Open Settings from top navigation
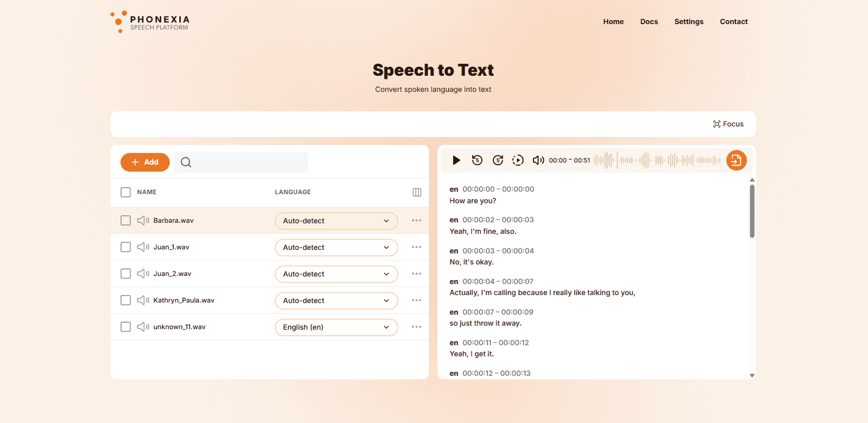Screen dimensions: 868x423 (x=689, y=22)
